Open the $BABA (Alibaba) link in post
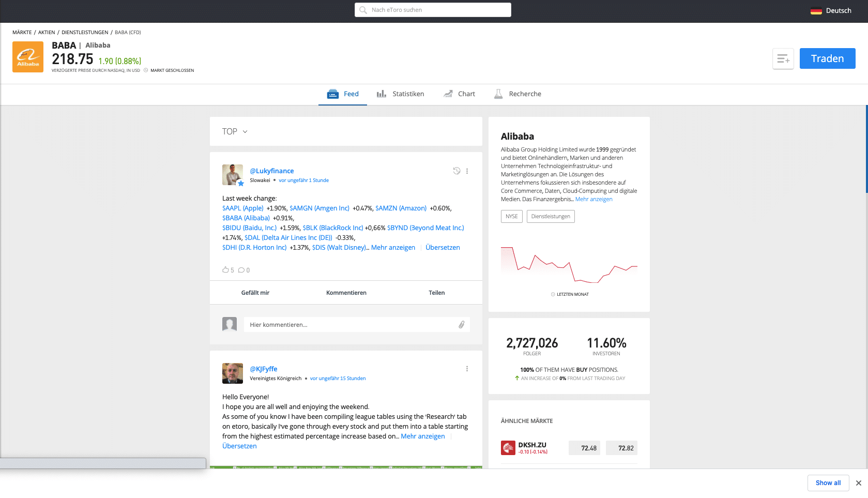 point(246,218)
